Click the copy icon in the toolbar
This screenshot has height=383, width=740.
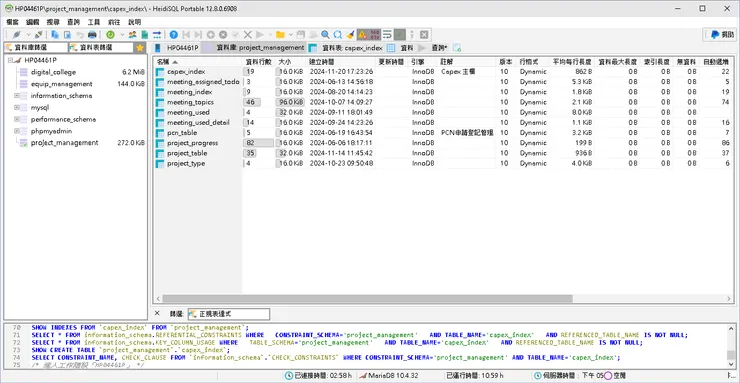(x=55, y=34)
